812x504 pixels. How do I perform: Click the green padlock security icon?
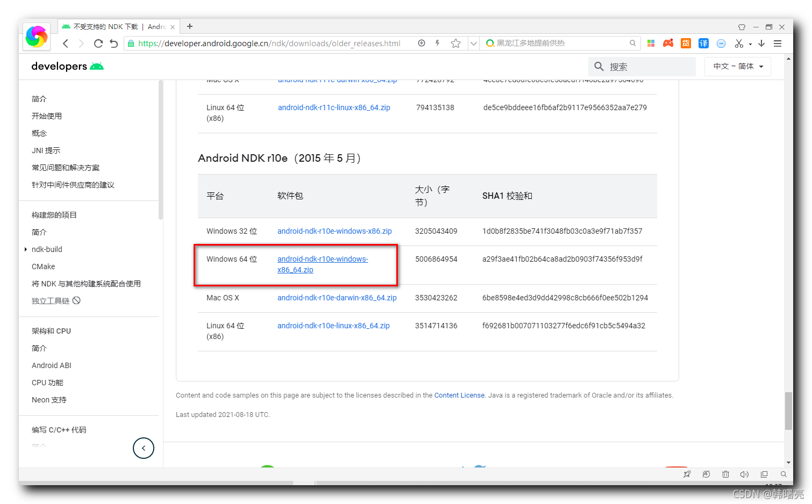[x=131, y=44]
